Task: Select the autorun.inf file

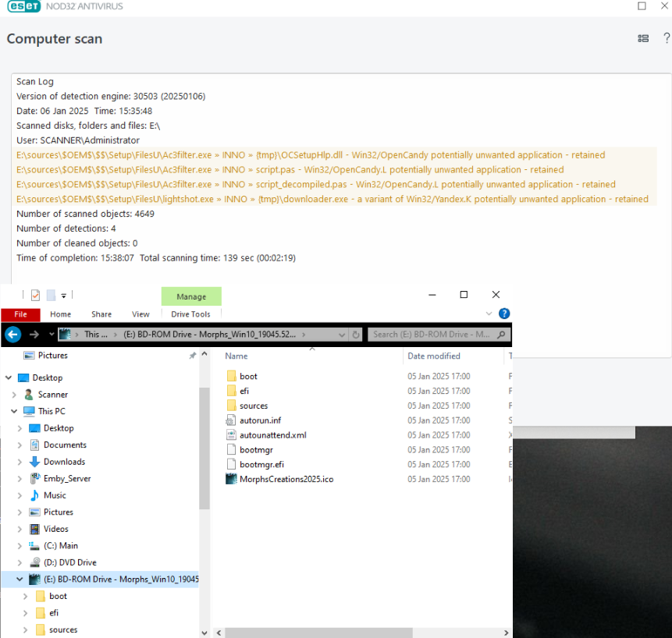Action: [260, 420]
